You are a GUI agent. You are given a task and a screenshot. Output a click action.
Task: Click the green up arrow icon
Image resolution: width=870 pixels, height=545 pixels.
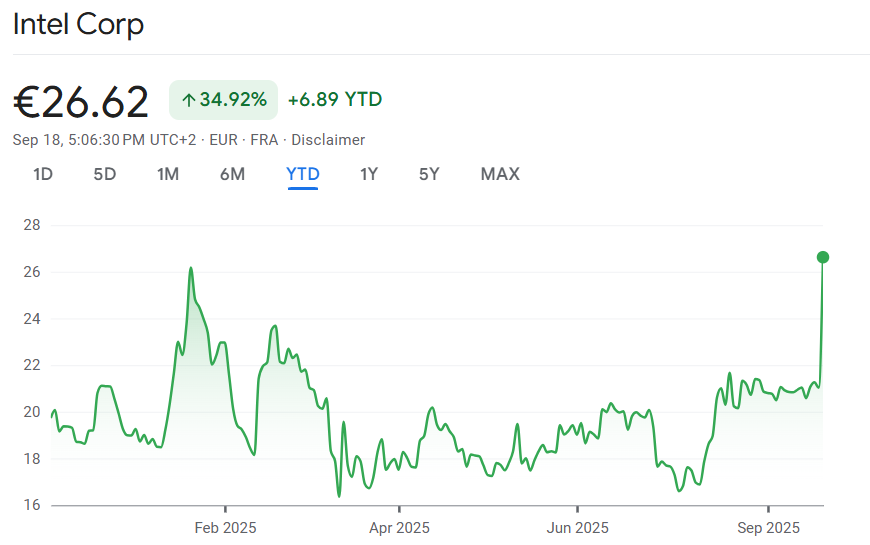click(188, 100)
